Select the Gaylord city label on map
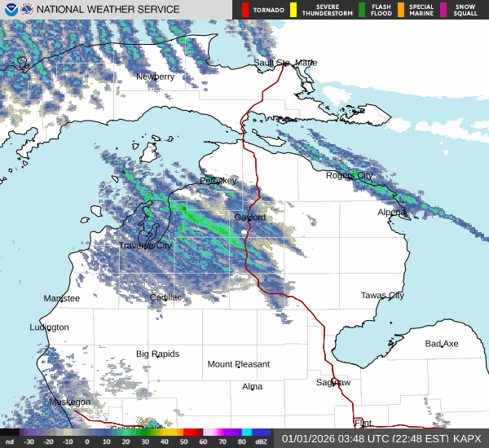 [249, 217]
